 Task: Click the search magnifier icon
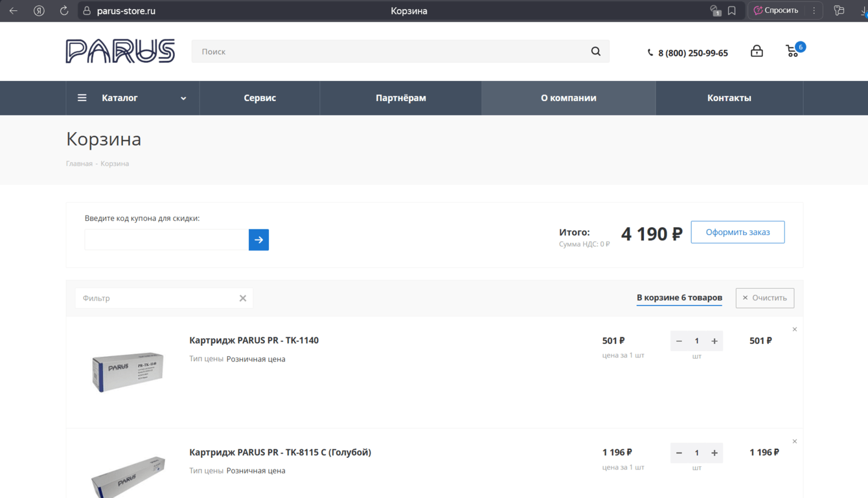pyautogui.click(x=595, y=52)
